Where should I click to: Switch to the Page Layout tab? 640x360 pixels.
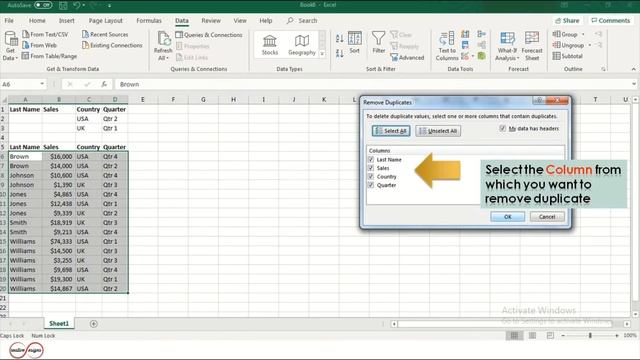[x=106, y=20]
